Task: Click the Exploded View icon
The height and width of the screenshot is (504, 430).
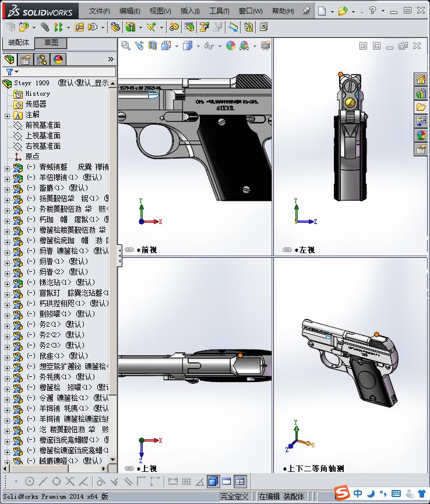Action: point(204,27)
